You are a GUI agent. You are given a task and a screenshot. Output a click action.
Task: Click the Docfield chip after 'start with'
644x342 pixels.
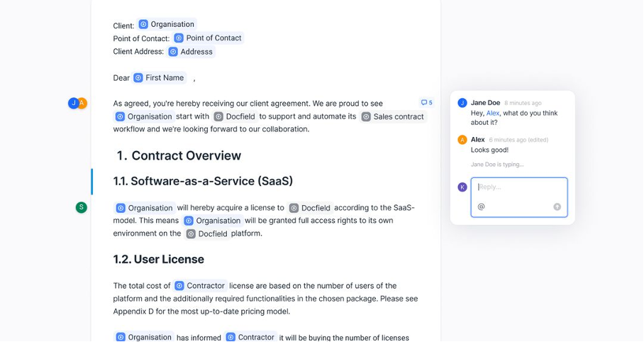pyautogui.click(x=235, y=117)
